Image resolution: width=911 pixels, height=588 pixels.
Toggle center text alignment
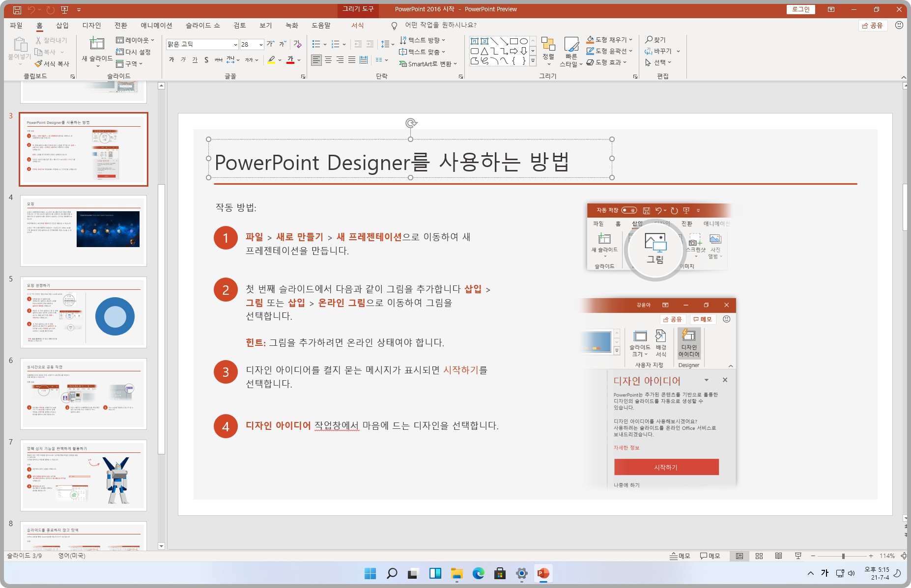pos(328,60)
